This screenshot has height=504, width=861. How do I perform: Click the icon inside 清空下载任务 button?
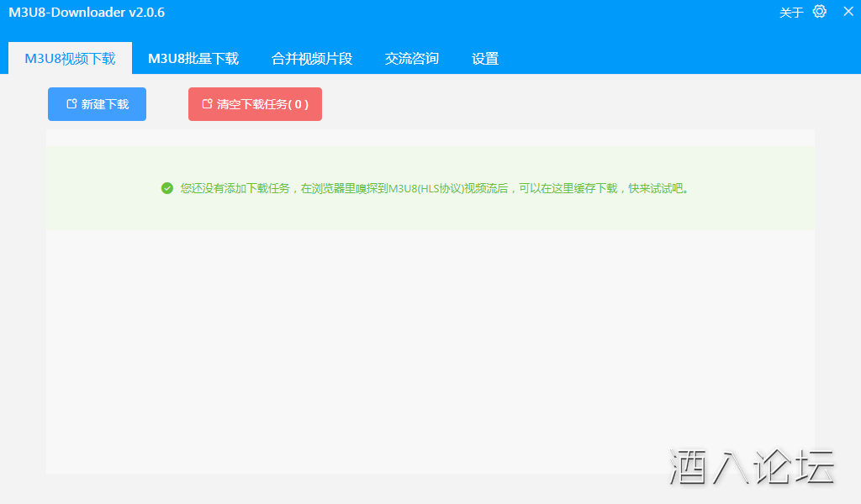207,104
